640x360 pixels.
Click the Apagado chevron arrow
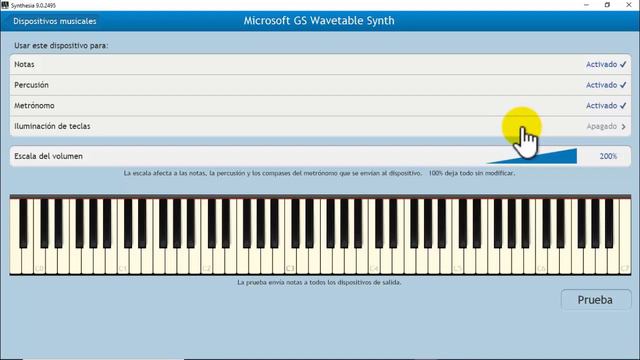(623, 127)
